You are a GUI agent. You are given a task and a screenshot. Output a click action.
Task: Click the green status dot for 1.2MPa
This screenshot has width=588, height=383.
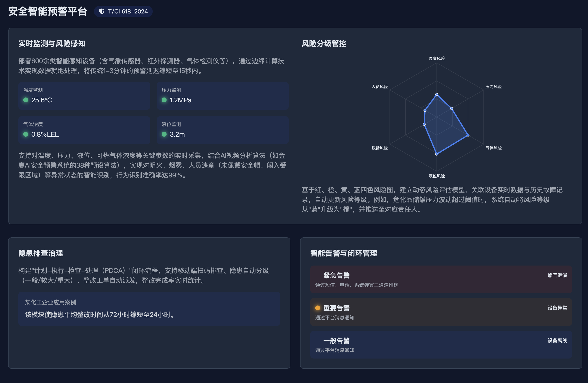pos(164,100)
